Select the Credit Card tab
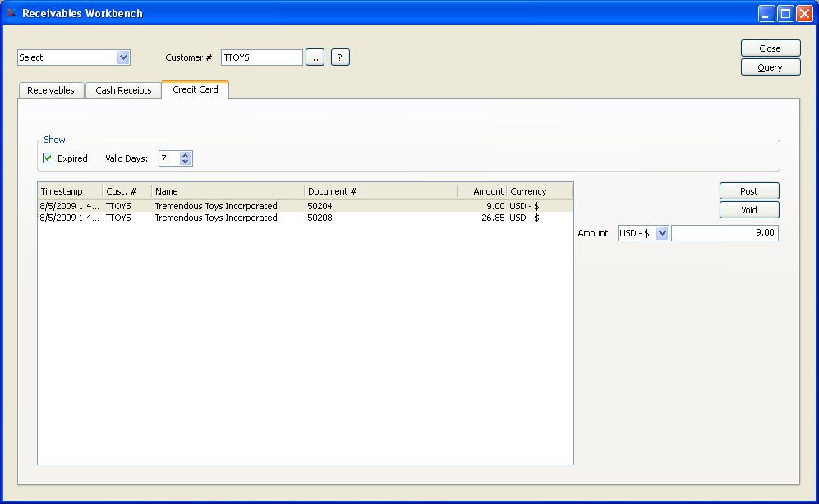This screenshot has height=504, width=819. click(196, 89)
